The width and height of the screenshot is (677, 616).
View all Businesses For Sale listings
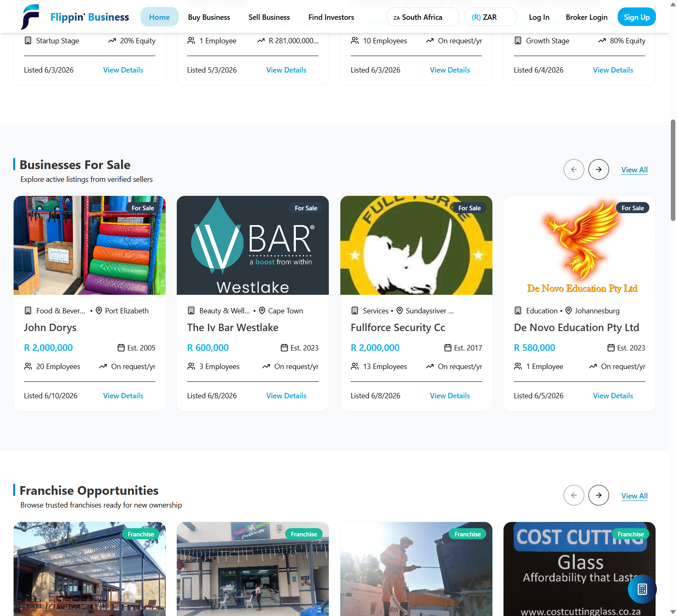pyautogui.click(x=635, y=169)
